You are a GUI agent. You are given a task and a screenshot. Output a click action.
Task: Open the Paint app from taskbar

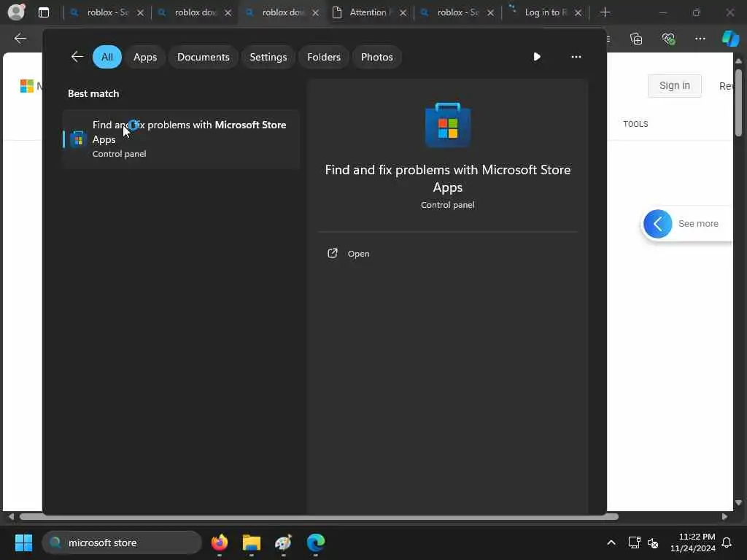(284, 542)
